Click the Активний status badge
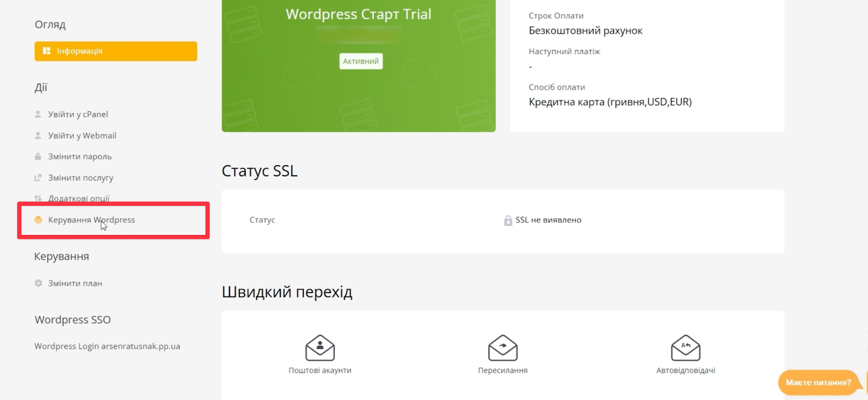The width and height of the screenshot is (868, 400). [x=361, y=61]
